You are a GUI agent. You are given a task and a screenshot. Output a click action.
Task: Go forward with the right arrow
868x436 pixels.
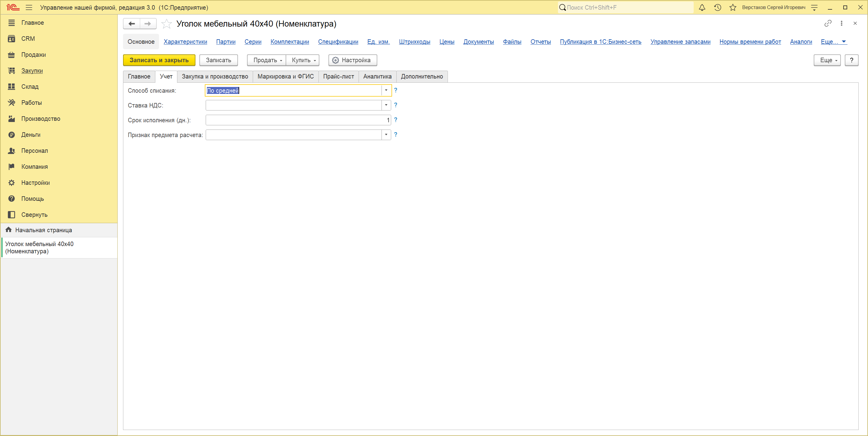(148, 24)
